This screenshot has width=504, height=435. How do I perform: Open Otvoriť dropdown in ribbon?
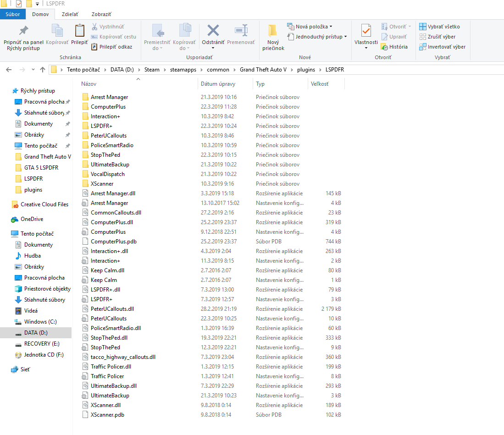(x=396, y=26)
